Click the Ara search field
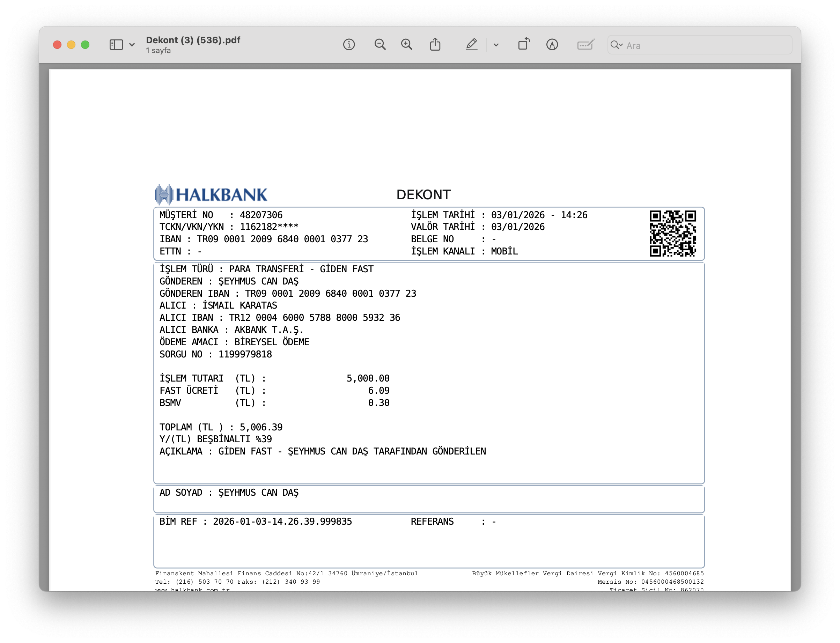Image resolution: width=840 pixels, height=643 pixels. [700, 45]
